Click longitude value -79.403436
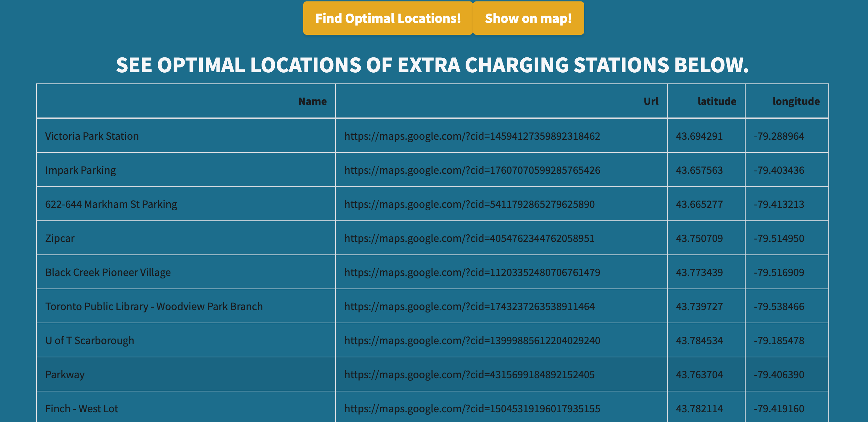Viewport: 868px width, 422px height. click(779, 170)
